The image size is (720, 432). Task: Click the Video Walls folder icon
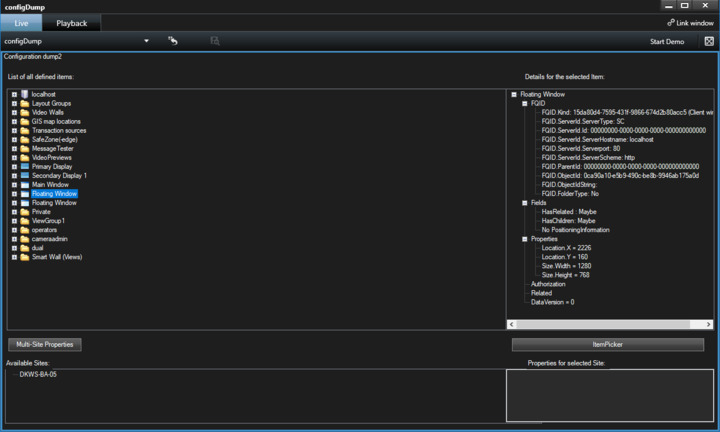(x=25, y=112)
